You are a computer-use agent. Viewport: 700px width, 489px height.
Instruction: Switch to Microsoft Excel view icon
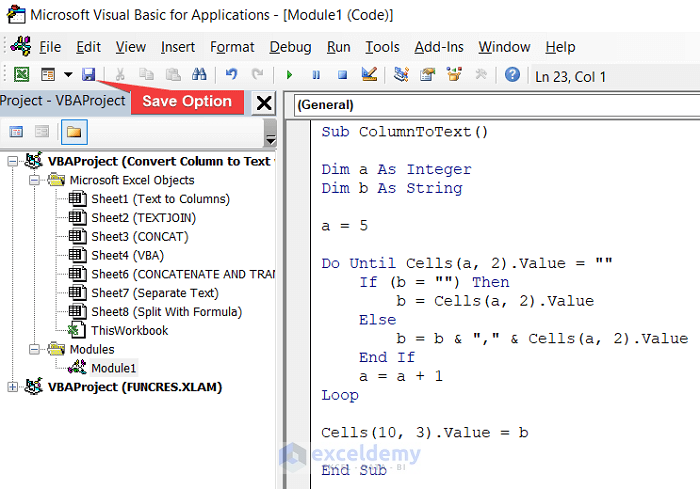coord(21,75)
